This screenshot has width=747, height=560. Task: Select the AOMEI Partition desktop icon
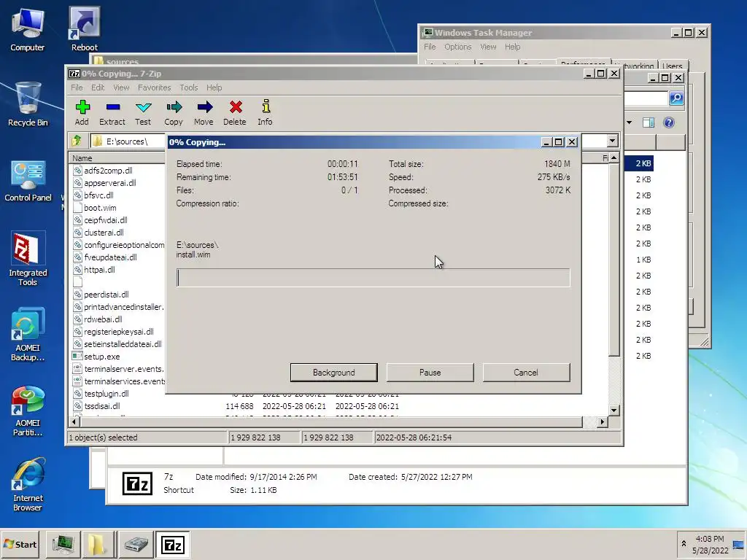28,411
